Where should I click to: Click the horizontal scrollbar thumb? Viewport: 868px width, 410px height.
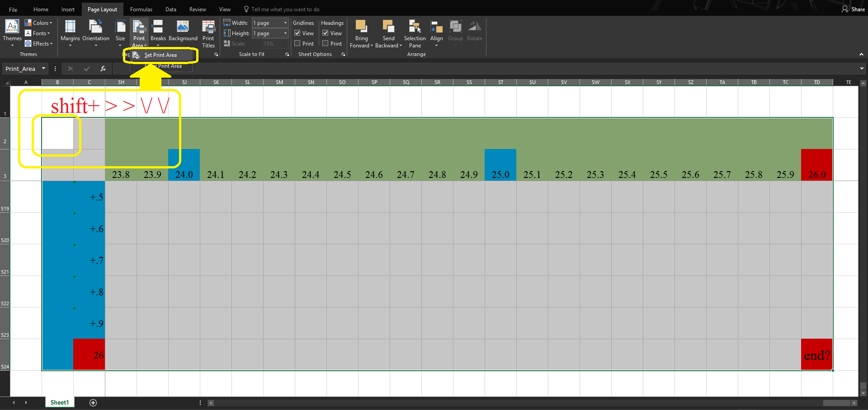837,403
